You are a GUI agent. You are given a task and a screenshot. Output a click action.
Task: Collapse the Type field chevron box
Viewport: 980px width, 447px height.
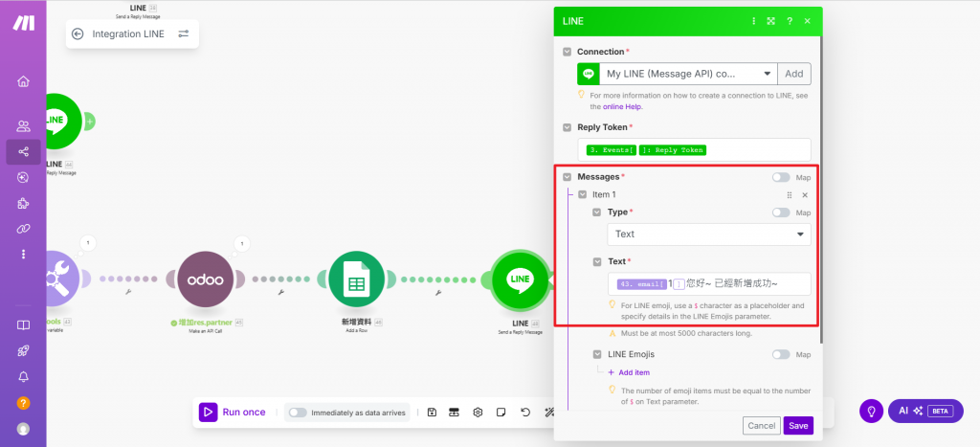(x=597, y=212)
